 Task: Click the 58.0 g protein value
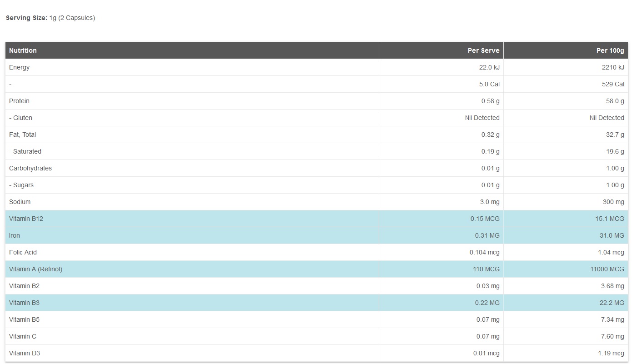pos(615,101)
